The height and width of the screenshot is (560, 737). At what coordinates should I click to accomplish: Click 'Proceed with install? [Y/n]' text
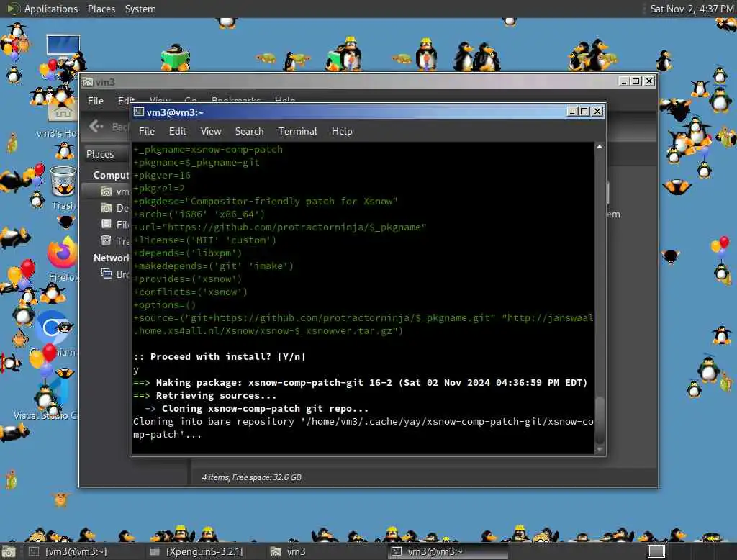[228, 357]
